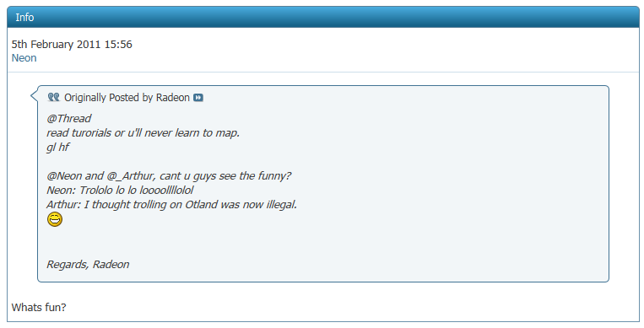
Task: Click the text Originally Posted by Radeon
Action: click(127, 98)
